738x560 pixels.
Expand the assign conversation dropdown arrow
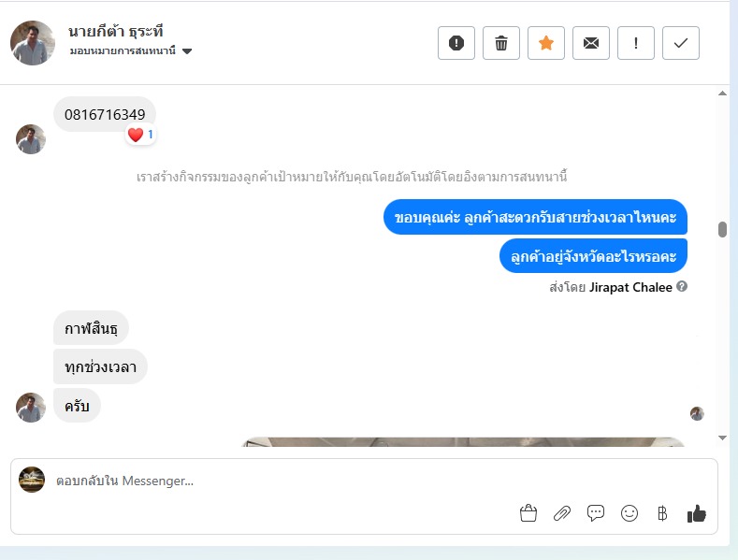click(x=187, y=50)
